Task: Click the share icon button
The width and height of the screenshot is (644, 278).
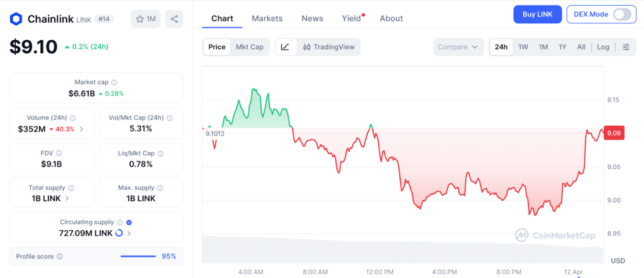Action: click(x=174, y=19)
